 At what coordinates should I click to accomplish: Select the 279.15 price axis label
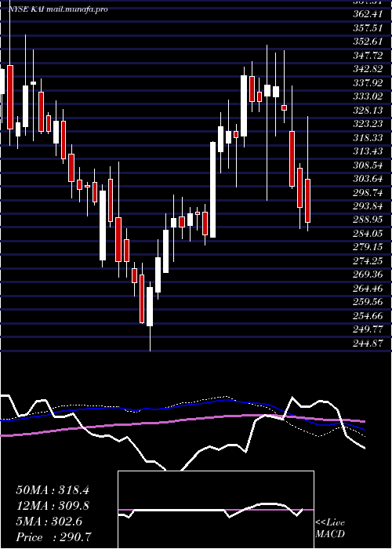(x=368, y=247)
